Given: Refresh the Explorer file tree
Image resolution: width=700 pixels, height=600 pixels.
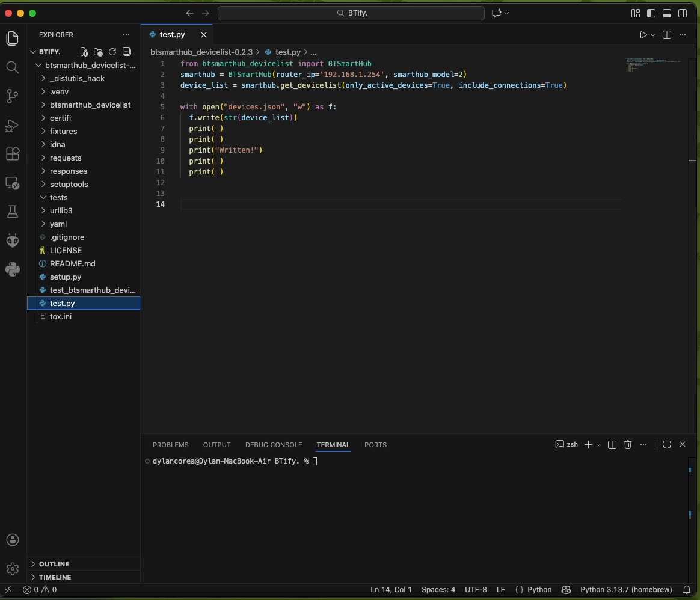Looking at the screenshot, I should 112,52.
